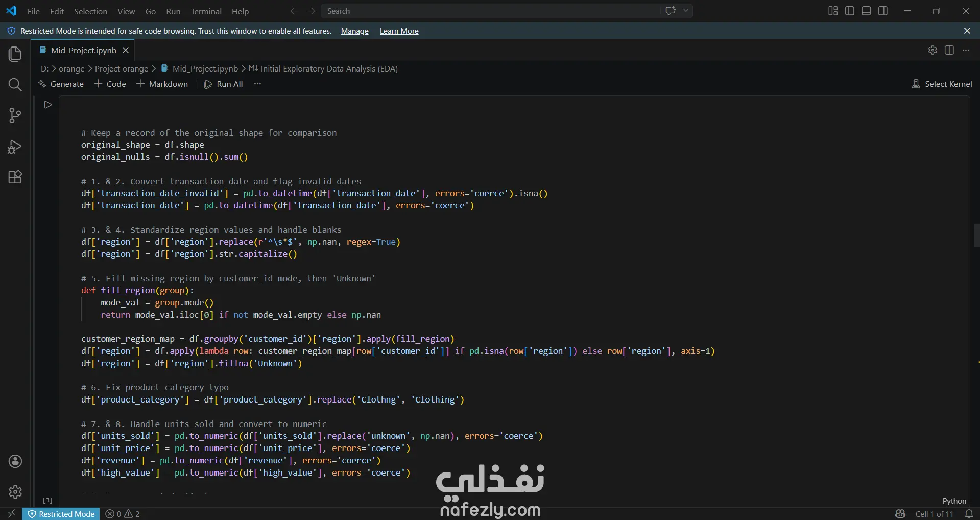This screenshot has height=520, width=980.
Task: Open the Search view in activity bar
Action: point(15,85)
